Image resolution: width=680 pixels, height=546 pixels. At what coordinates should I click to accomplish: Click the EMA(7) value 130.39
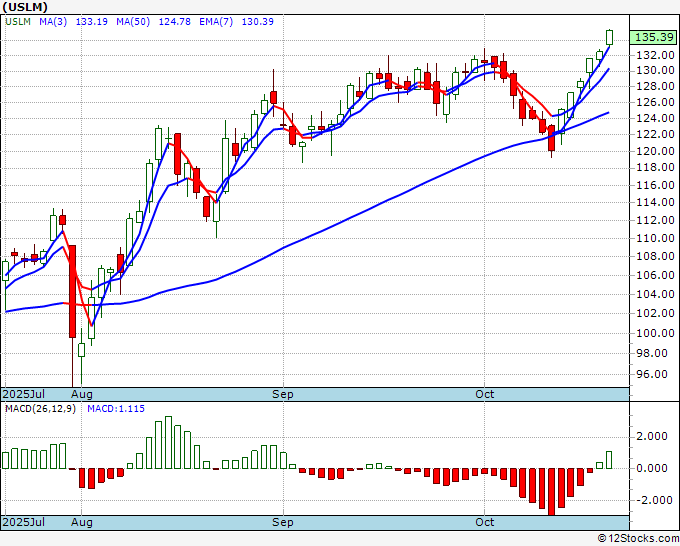pos(257,21)
